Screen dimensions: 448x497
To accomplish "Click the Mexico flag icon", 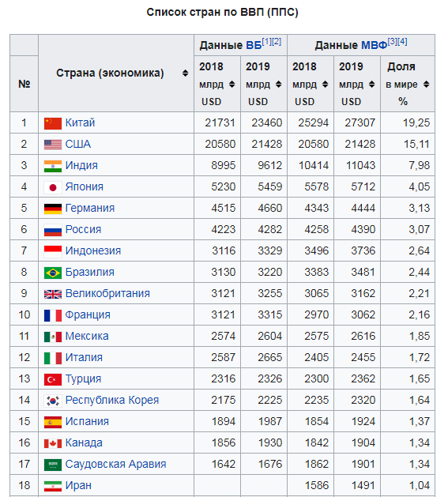I will [x=53, y=337].
